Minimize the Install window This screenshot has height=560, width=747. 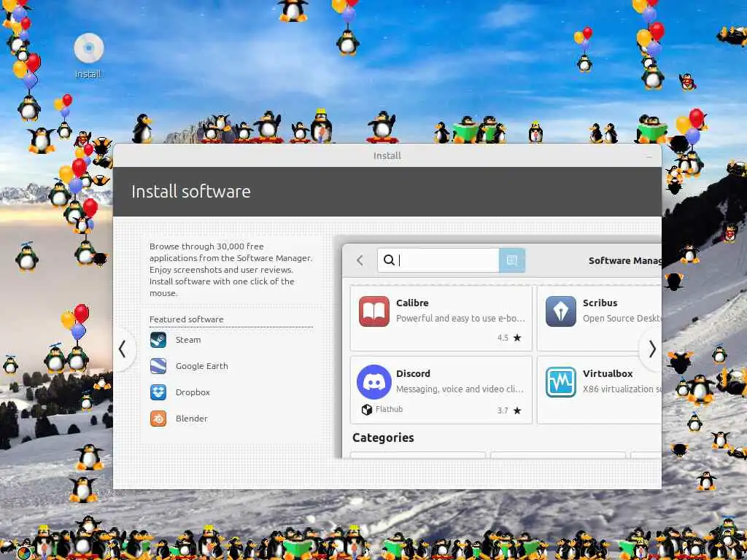[649, 156]
